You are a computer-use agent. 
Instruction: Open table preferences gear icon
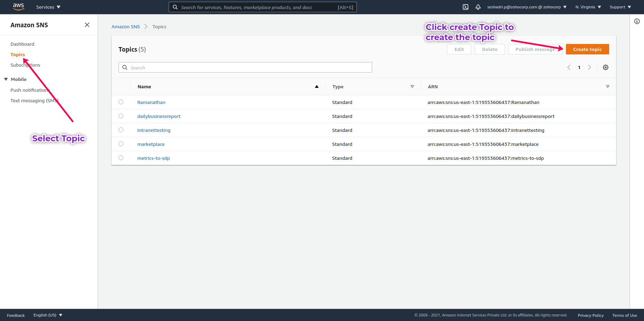coord(606,67)
